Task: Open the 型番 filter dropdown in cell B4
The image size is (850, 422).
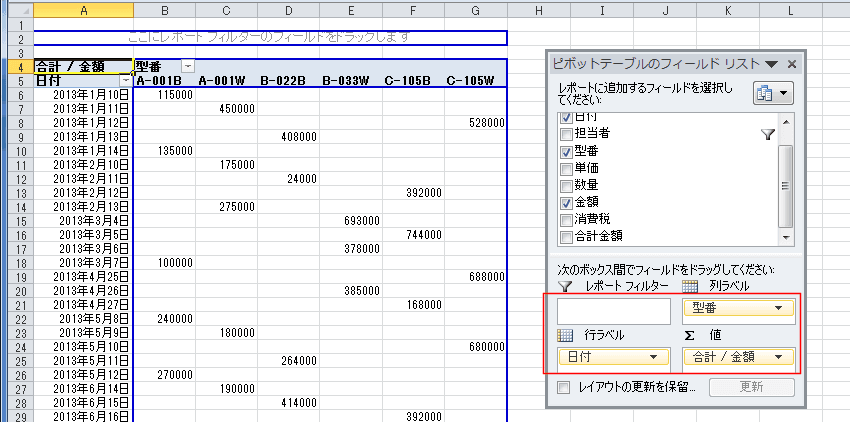Action: [x=188, y=66]
